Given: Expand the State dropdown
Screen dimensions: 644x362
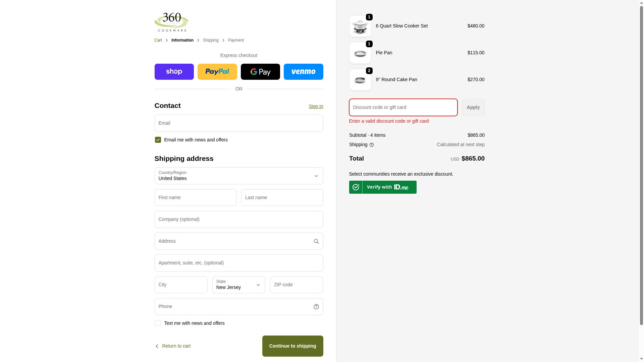Looking at the screenshot, I should coord(238,285).
